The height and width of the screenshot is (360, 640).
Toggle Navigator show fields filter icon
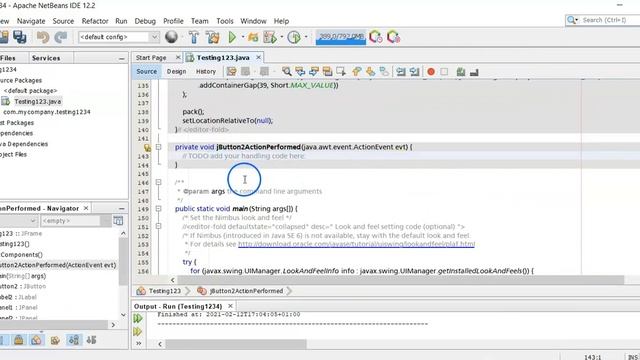[x=55, y=340]
